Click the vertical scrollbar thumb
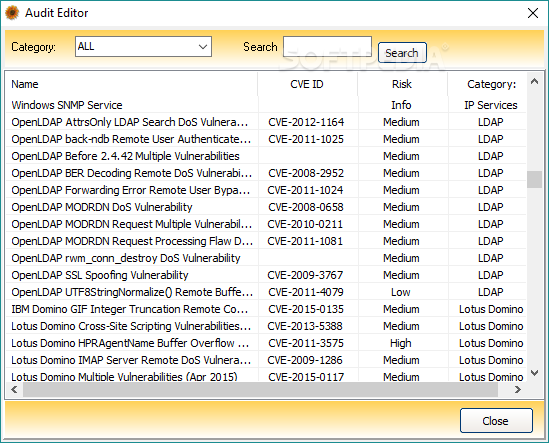 534,180
